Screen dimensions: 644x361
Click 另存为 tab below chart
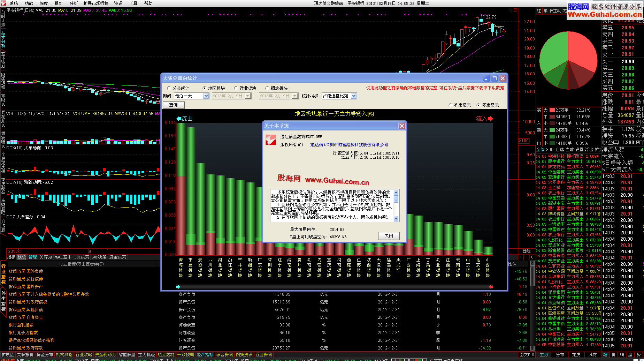pyautogui.click(x=46, y=257)
